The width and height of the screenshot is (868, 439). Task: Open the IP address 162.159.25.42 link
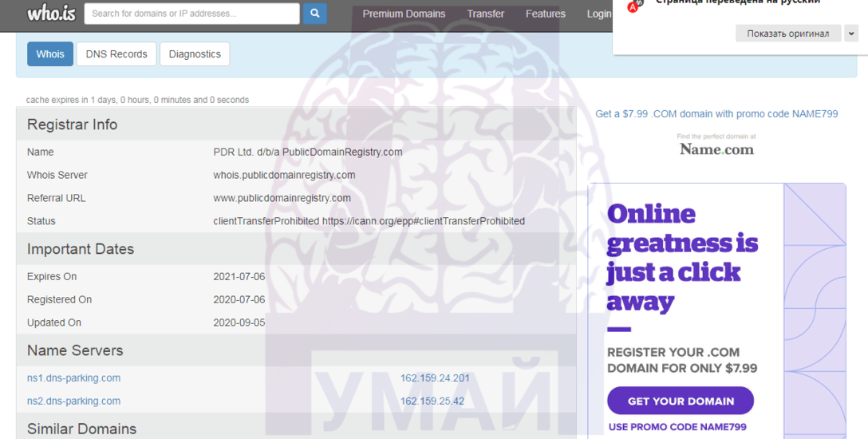[432, 401]
